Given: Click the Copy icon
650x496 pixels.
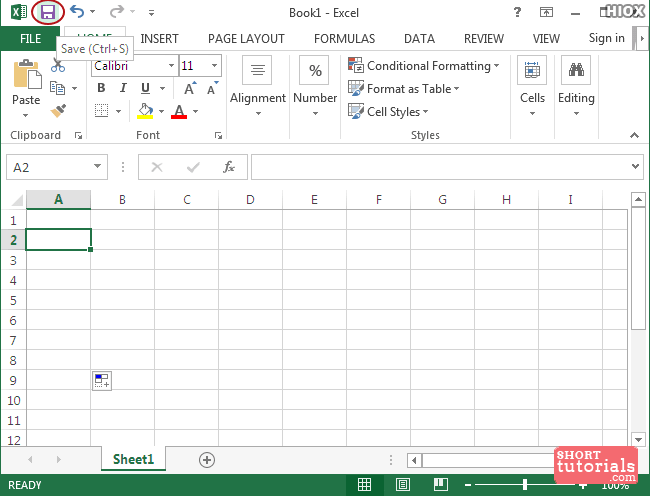Looking at the screenshot, I should point(58,88).
